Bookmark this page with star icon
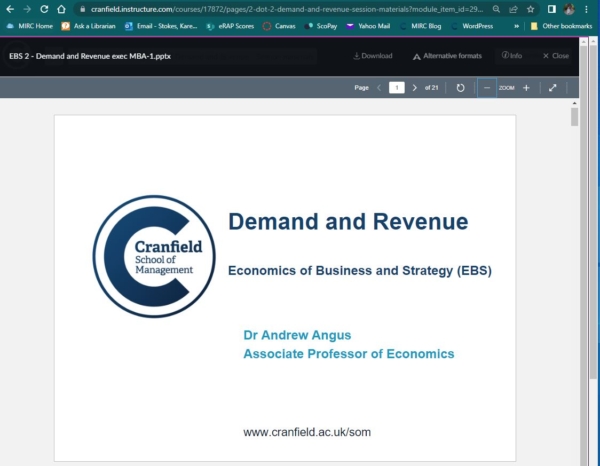 [531, 9]
